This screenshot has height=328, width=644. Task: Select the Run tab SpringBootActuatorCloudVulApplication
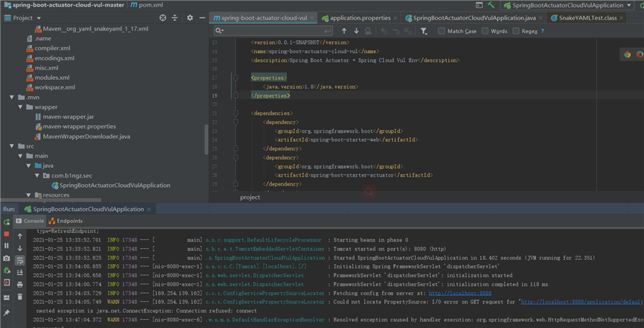tap(88, 209)
